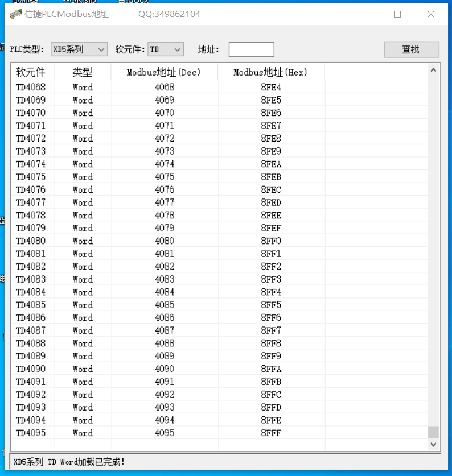
Task: Select the TD4080 row
Action: [x=31, y=241]
